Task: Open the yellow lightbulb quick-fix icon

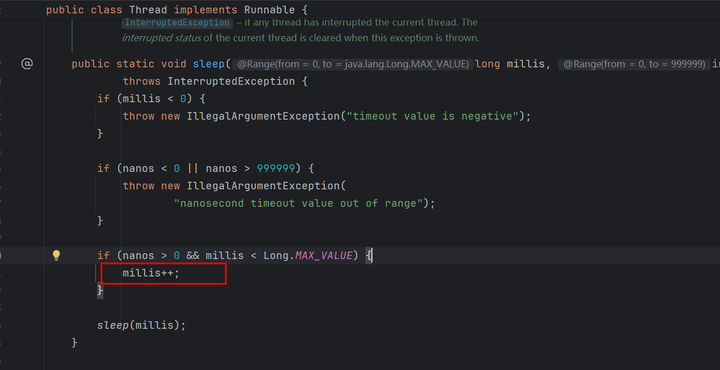Action: pyautogui.click(x=56, y=255)
